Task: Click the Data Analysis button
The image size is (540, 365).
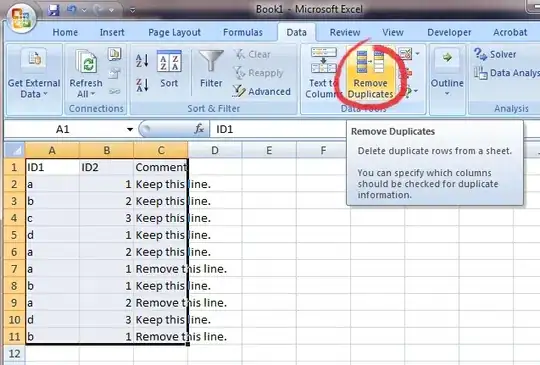Action: pyautogui.click(x=506, y=73)
